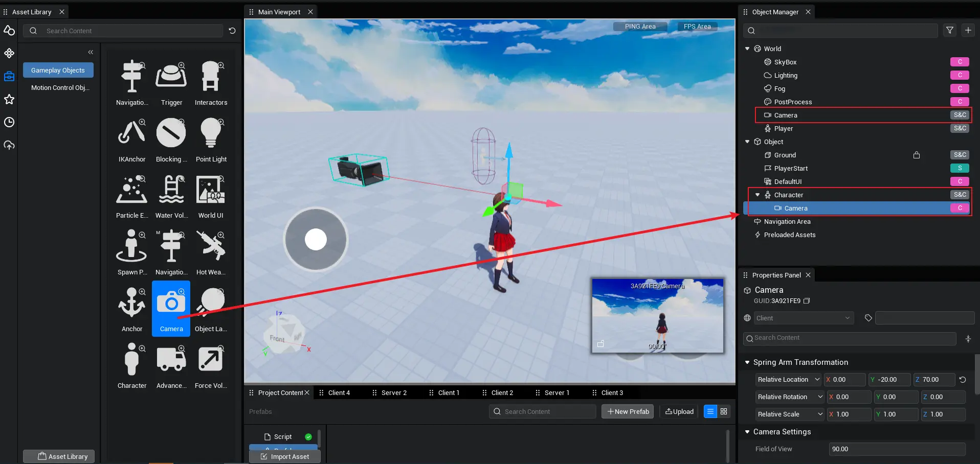The image size is (980, 464).
Task: Open the favorites star sidebar icon
Action: [9, 99]
